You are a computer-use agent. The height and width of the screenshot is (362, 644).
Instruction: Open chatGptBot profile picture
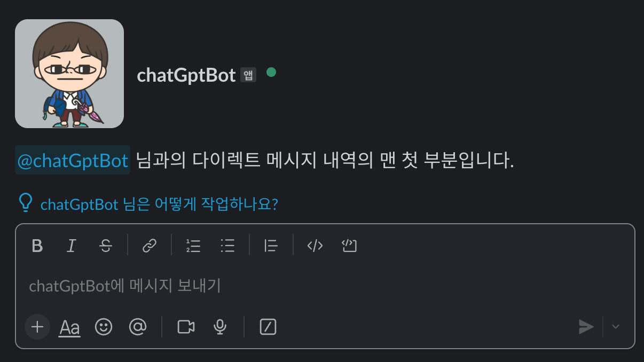(69, 74)
